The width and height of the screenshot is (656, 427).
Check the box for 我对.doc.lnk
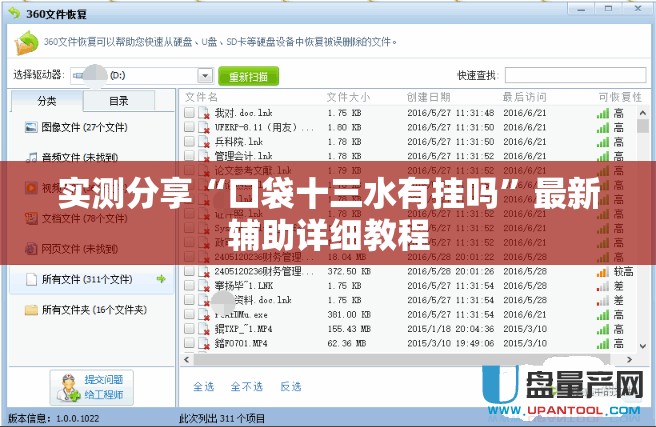click(189, 113)
